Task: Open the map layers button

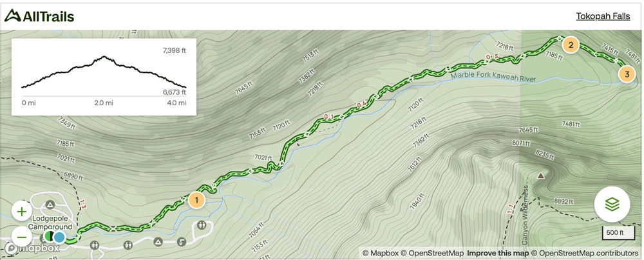Action: point(612,205)
